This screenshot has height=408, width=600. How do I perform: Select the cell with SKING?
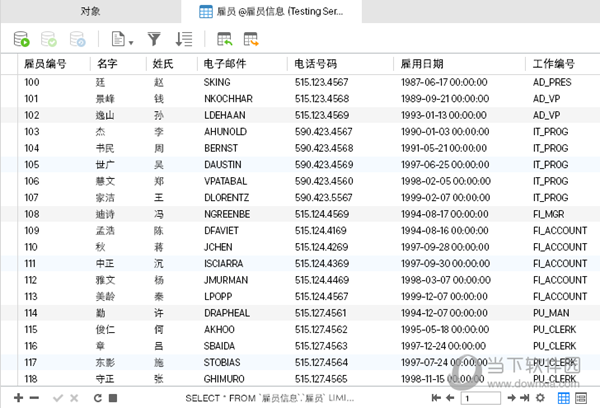[217, 82]
